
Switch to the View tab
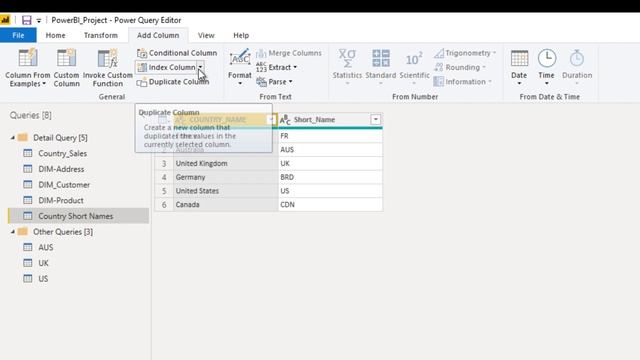(x=206, y=36)
